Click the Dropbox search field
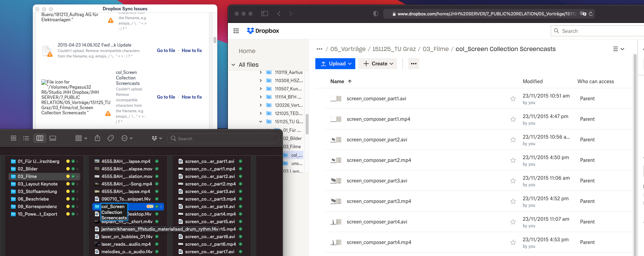 [598, 31]
